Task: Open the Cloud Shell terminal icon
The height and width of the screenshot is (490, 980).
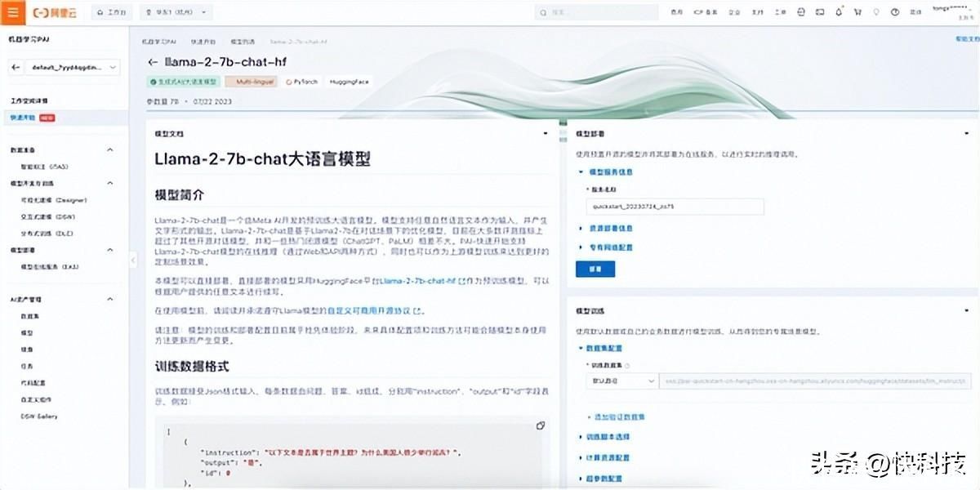Action: tap(819, 12)
